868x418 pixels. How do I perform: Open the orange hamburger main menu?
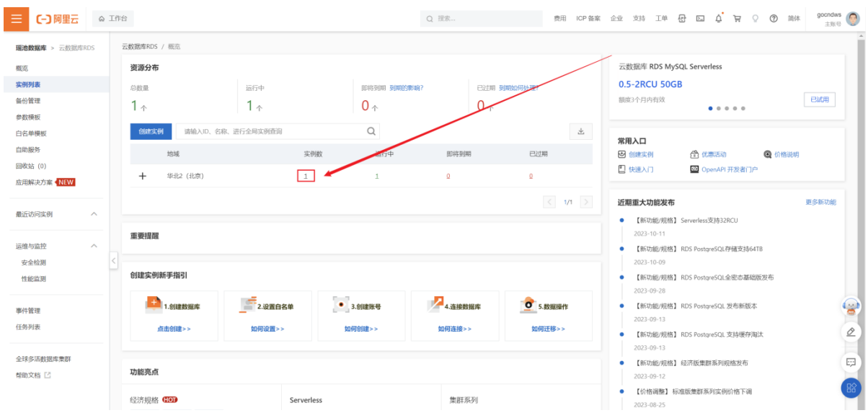tap(16, 18)
